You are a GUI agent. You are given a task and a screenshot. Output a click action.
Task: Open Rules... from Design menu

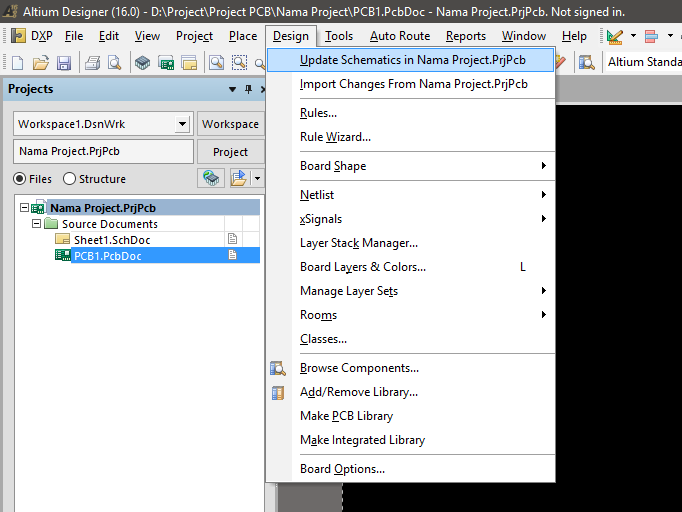(410, 113)
